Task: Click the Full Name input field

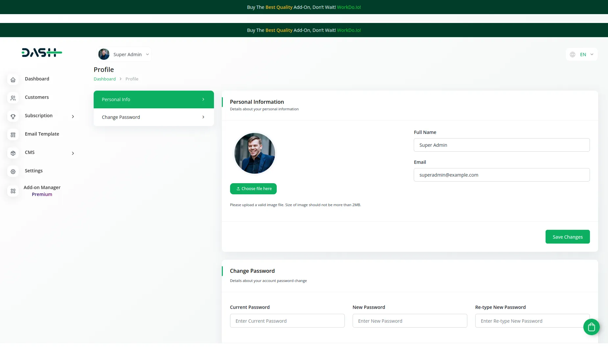Action: [502, 145]
